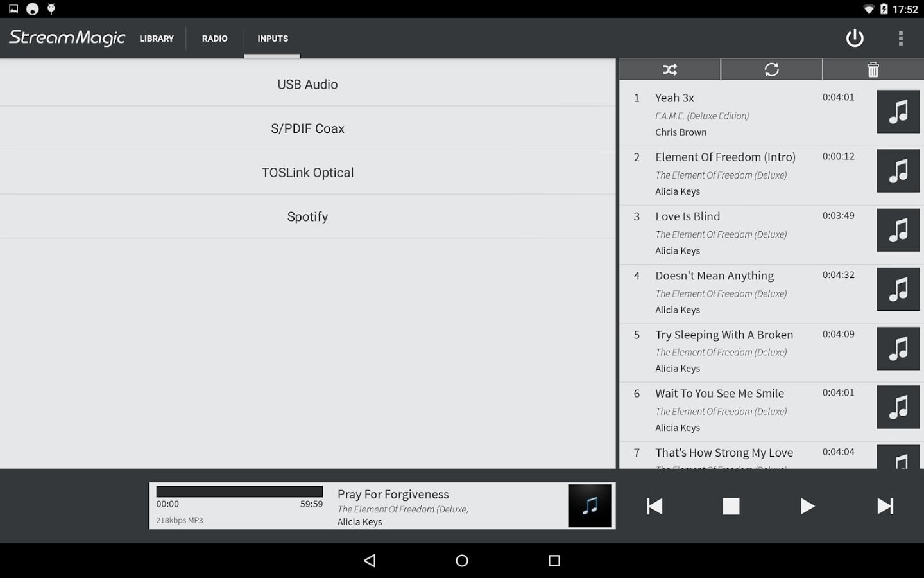The width and height of the screenshot is (924, 578).
Task: Clear queue with trash icon
Action: coord(873,69)
